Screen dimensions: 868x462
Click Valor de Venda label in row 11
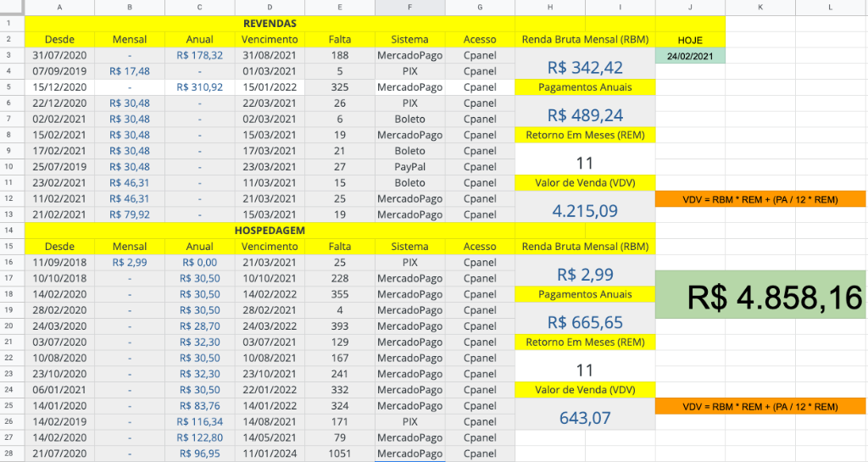(x=585, y=182)
